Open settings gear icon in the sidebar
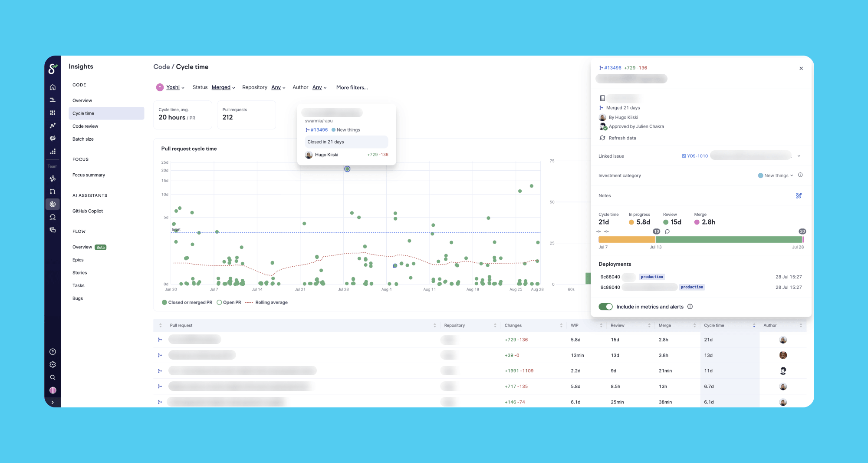868x463 pixels. [x=53, y=365]
